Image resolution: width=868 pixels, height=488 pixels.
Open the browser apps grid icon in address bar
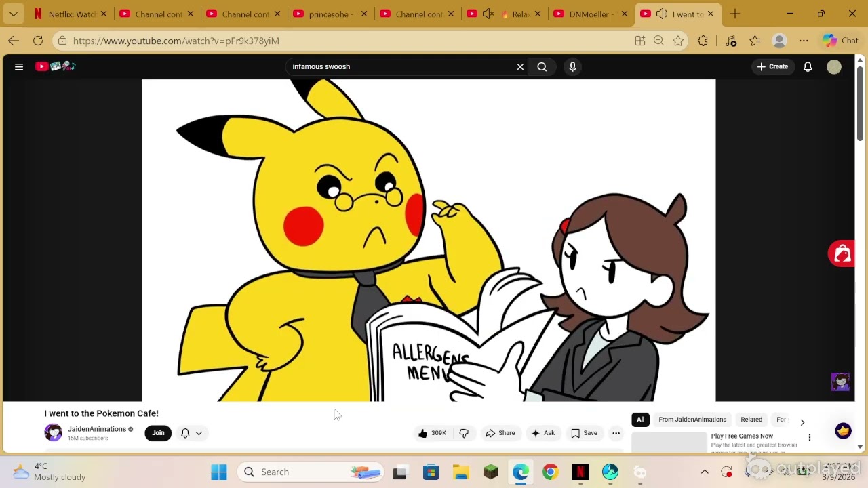tap(639, 41)
